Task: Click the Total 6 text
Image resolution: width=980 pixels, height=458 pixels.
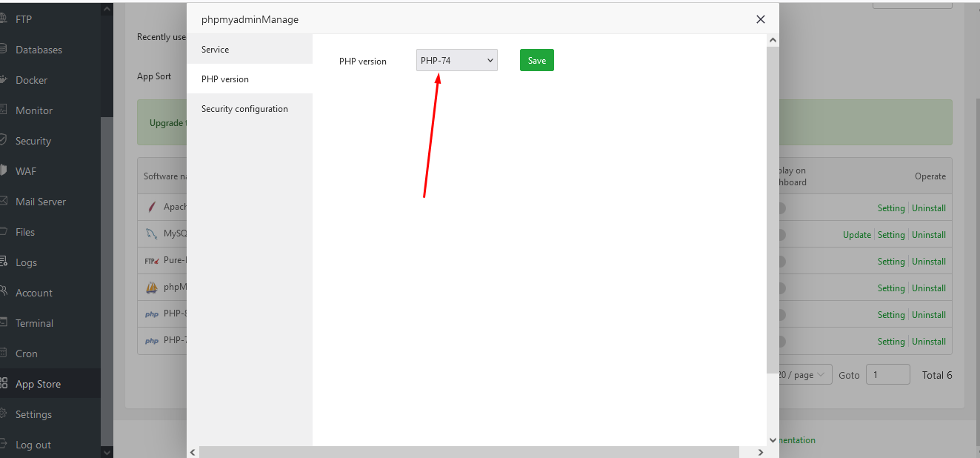Action: 937,375
